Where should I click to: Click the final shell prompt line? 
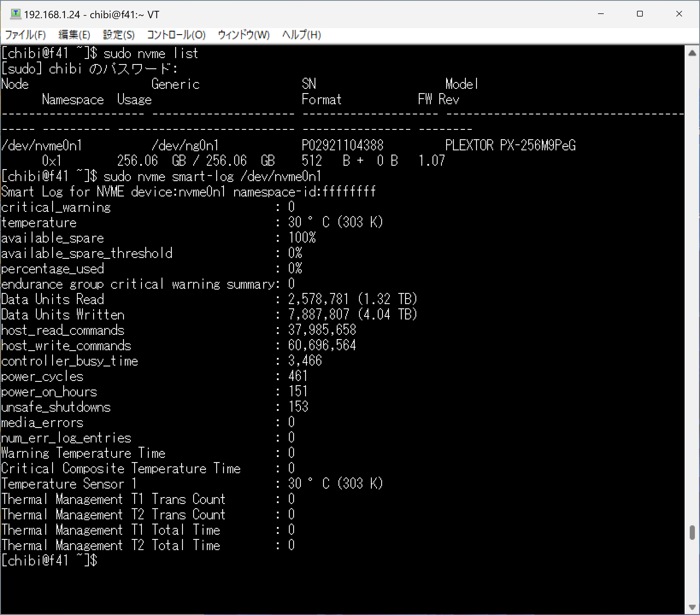49,561
